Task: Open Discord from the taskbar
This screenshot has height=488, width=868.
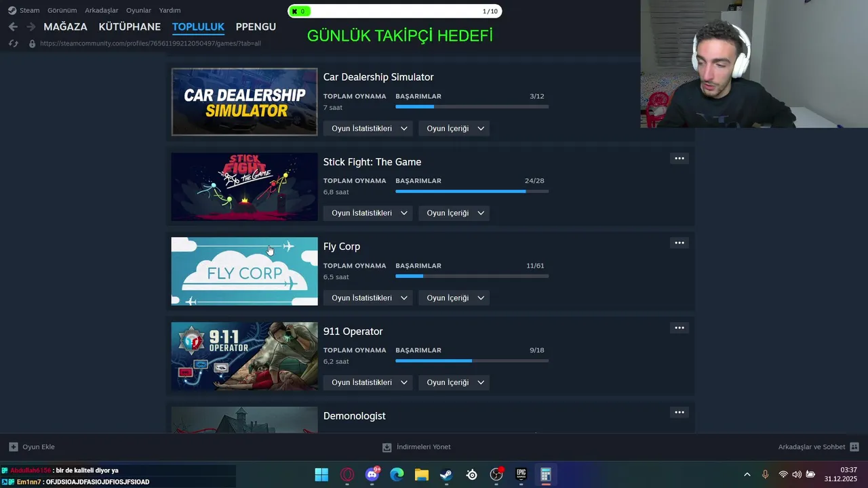Action: point(372,474)
